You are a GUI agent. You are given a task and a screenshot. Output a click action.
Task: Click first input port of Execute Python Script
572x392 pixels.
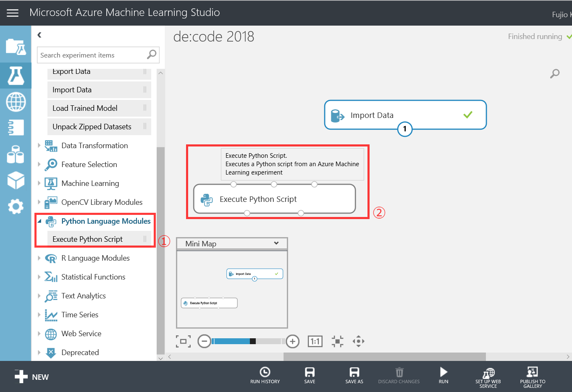234,184
